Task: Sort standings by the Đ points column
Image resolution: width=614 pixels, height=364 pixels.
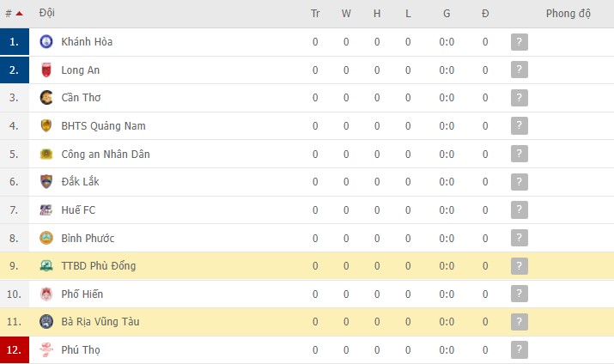Action: 485,14
